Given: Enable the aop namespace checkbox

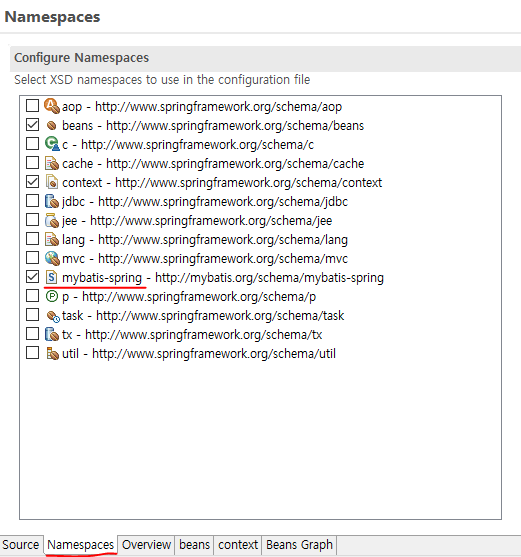Looking at the screenshot, I should [x=32, y=106].
